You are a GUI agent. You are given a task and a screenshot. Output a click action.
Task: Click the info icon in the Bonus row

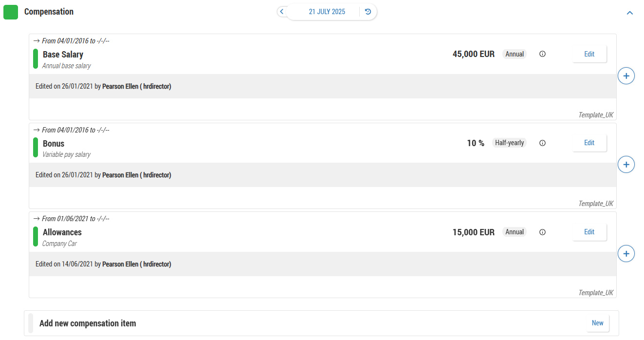542,143
